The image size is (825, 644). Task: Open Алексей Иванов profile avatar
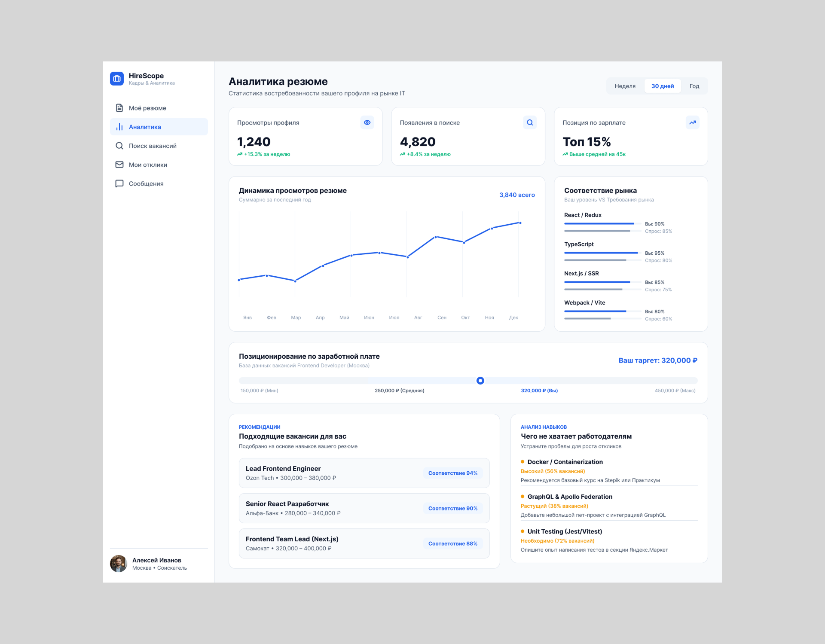119,564
